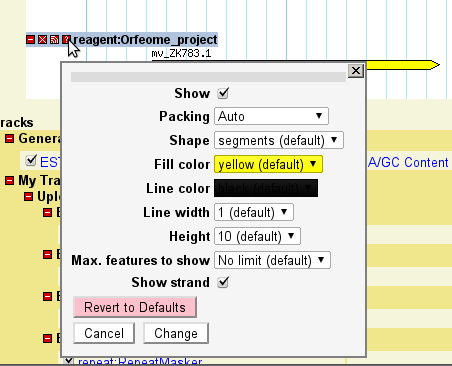Collapse the reagent:Orfeome_project track with minus icon
This screenshot has width=452, height=366.
pos(30,40)
